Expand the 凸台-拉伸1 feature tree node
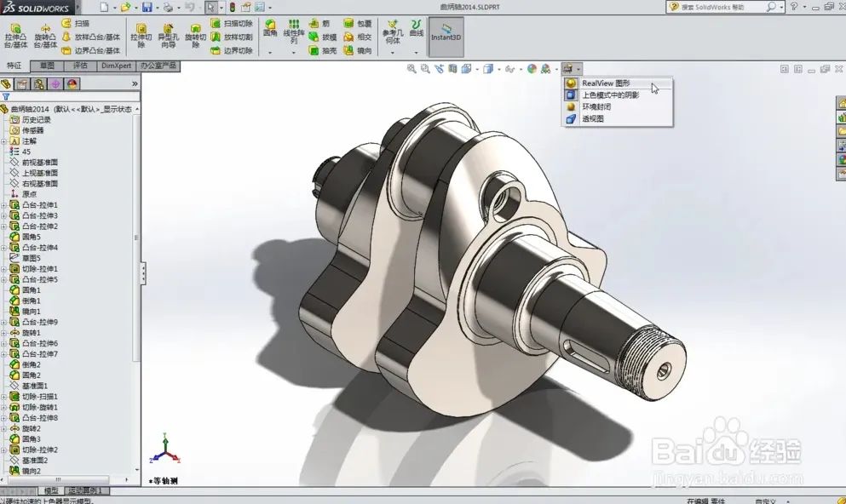Viewport: 846px width, 504px height. 3,205
